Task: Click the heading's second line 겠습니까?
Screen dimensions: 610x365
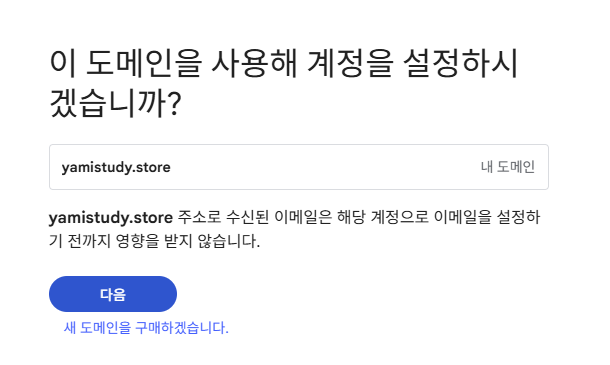Action: [116, 103]
